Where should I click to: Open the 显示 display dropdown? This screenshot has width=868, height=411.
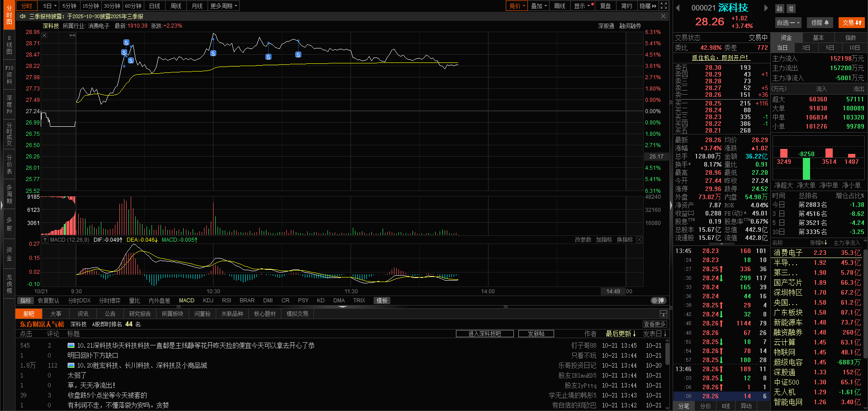[x=582, y=6]
